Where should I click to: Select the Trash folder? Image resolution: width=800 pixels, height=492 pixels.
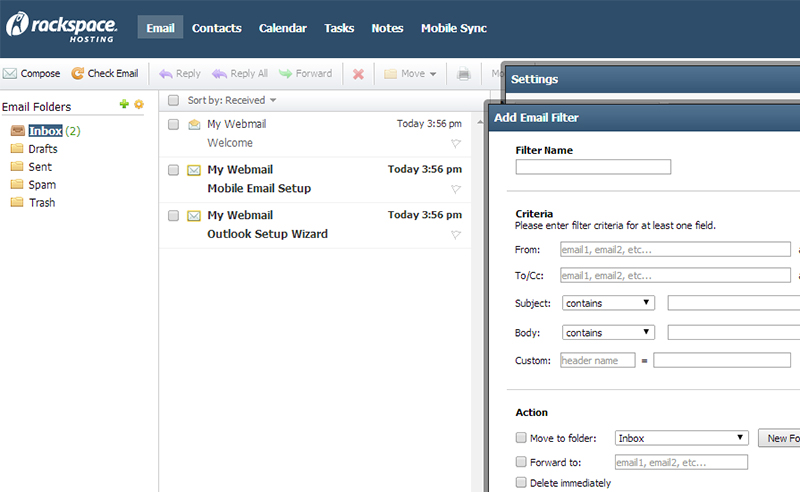click(42, 203)
